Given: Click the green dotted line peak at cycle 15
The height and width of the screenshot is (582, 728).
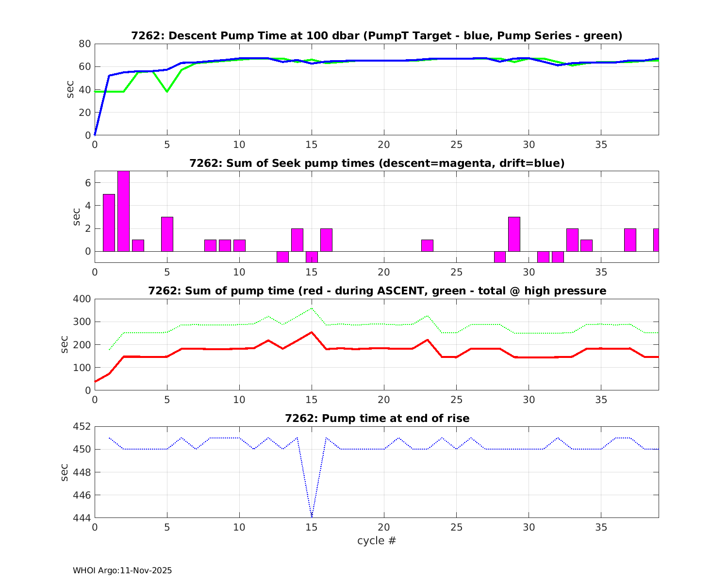Looking at the screenshot, I should click(x=312, y=308).
